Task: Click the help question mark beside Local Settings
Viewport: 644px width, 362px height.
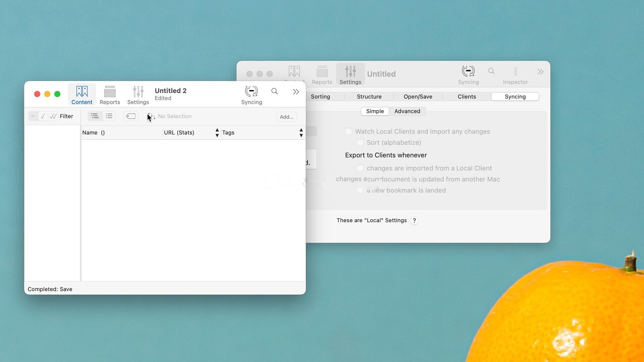Action: coord(414,221)
